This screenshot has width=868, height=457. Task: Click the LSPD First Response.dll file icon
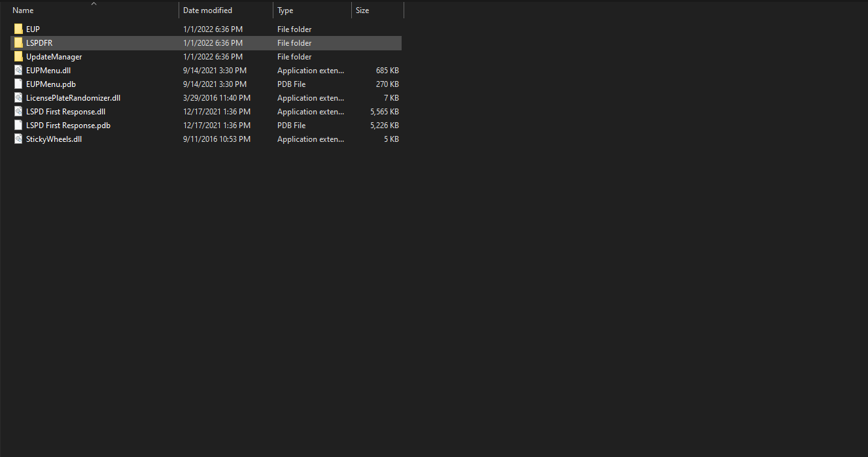tap(18, 112)
